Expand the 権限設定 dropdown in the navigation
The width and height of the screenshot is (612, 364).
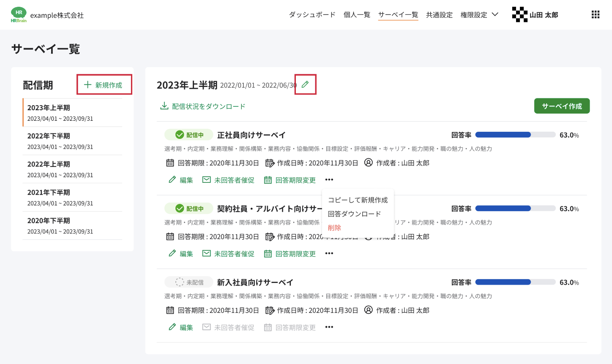479,14
